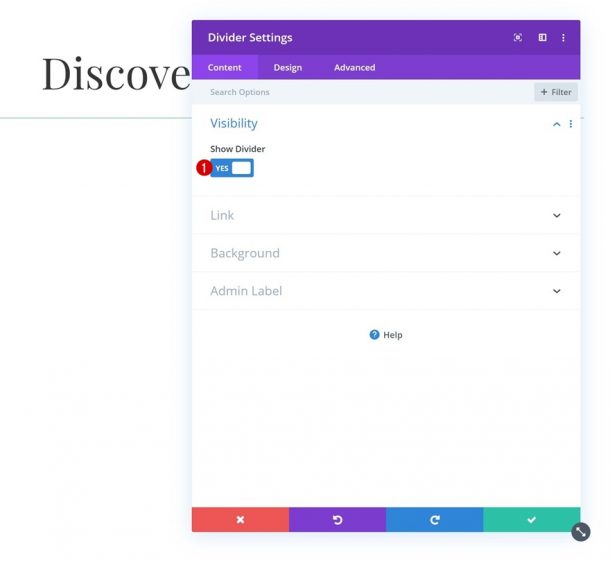
Task: Click the Help question mark icon
Action: [x=374, y=335]
